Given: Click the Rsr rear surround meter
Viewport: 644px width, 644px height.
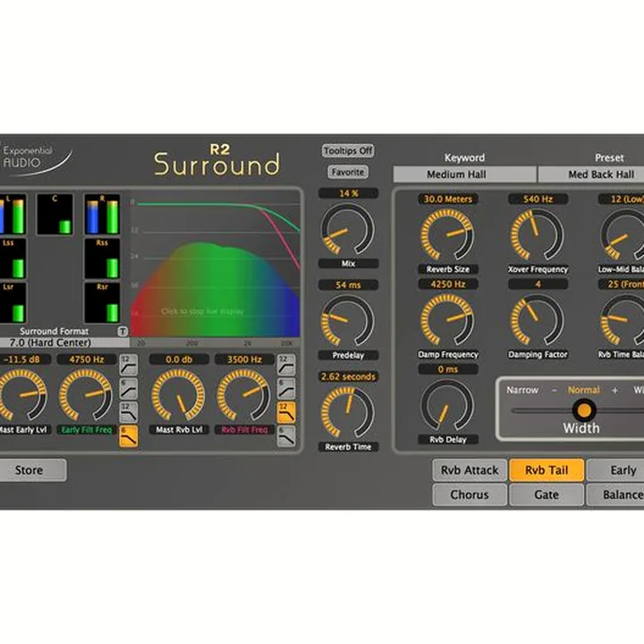Looking at the screenshot, I should point(102,302).
